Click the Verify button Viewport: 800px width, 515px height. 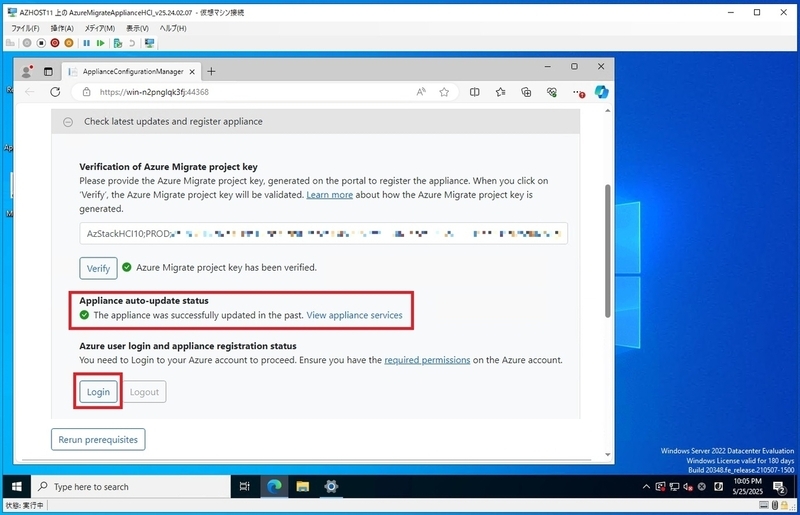[98, 268]
